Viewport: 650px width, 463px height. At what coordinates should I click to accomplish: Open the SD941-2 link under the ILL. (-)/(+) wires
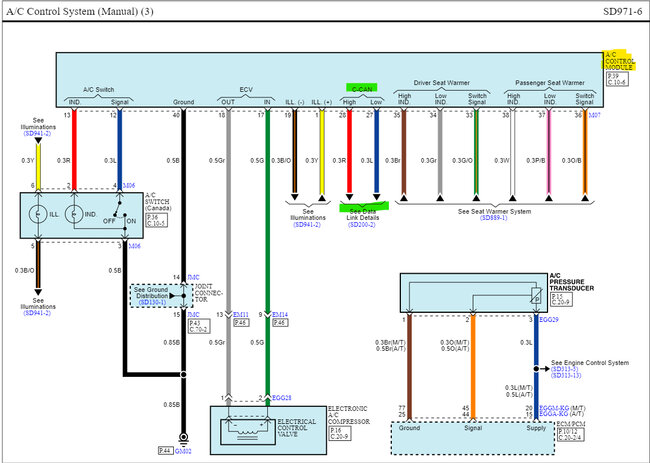(x=307, y=225)
